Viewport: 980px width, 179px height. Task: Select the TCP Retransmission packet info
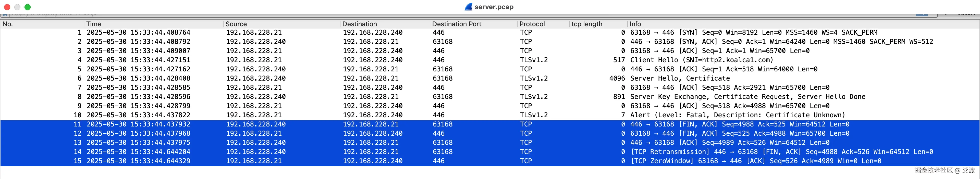pyautogui.click(x=781, y=152)
